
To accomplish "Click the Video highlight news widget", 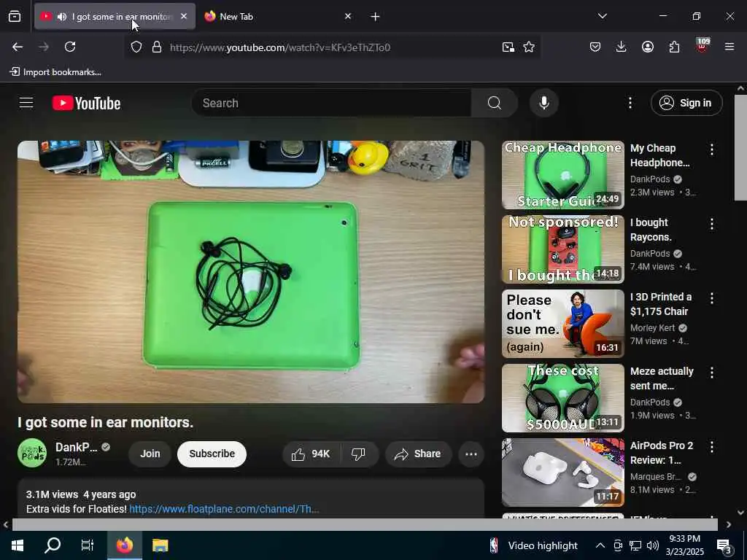I will (533, 545).
